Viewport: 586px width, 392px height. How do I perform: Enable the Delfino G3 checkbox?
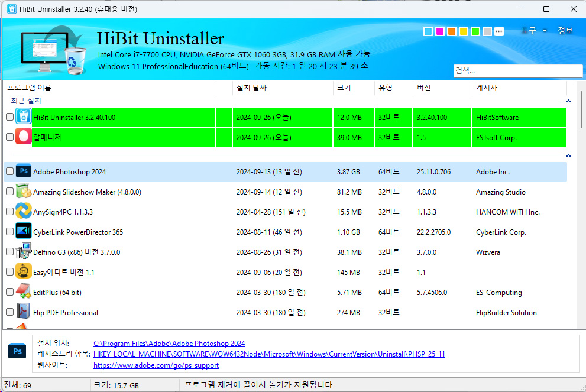click(9, 251)
